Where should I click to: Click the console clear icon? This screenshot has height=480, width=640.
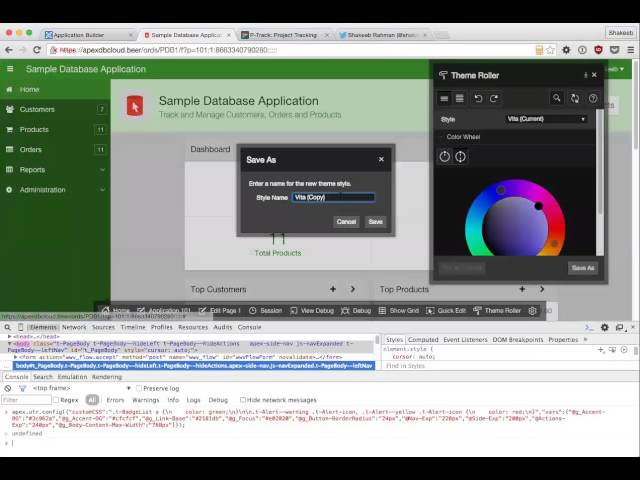pyautogui.click(x=8, y=388)
